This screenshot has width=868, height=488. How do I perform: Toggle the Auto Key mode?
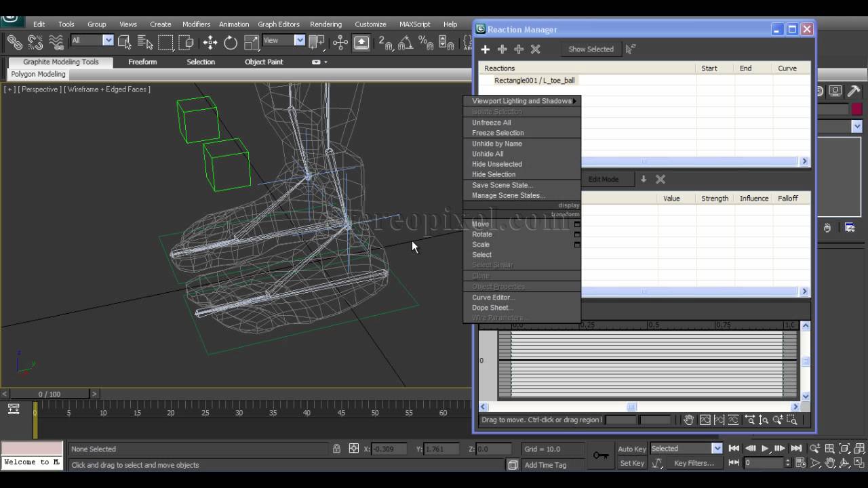[632, 449]
